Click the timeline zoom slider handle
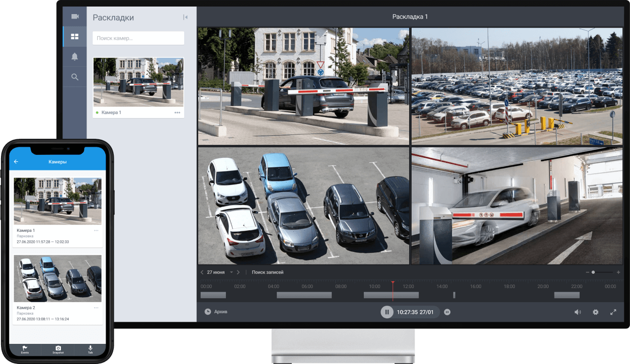This screenshot has height=364, width=630. (x=593, y=272)
